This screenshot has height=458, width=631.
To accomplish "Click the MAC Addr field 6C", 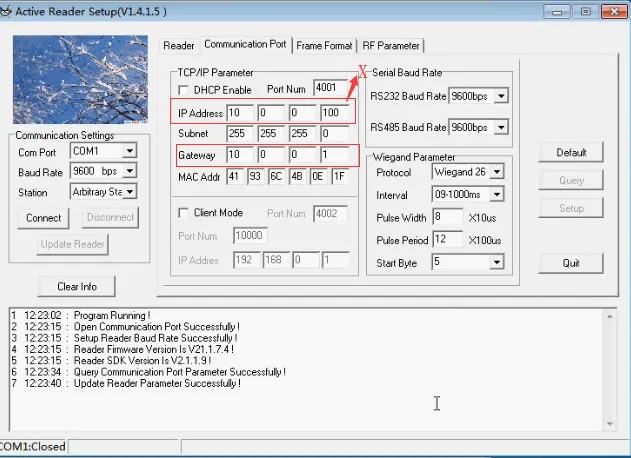I will 277,176.
